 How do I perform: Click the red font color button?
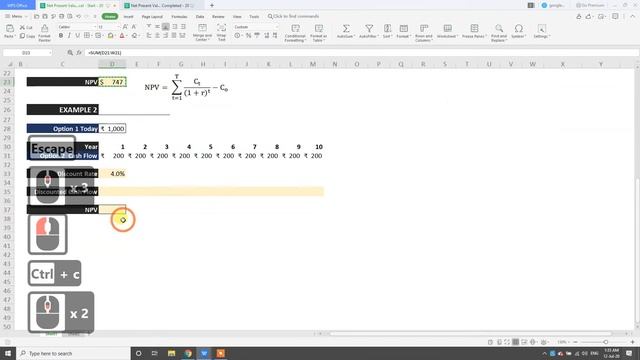click(122, 36)
